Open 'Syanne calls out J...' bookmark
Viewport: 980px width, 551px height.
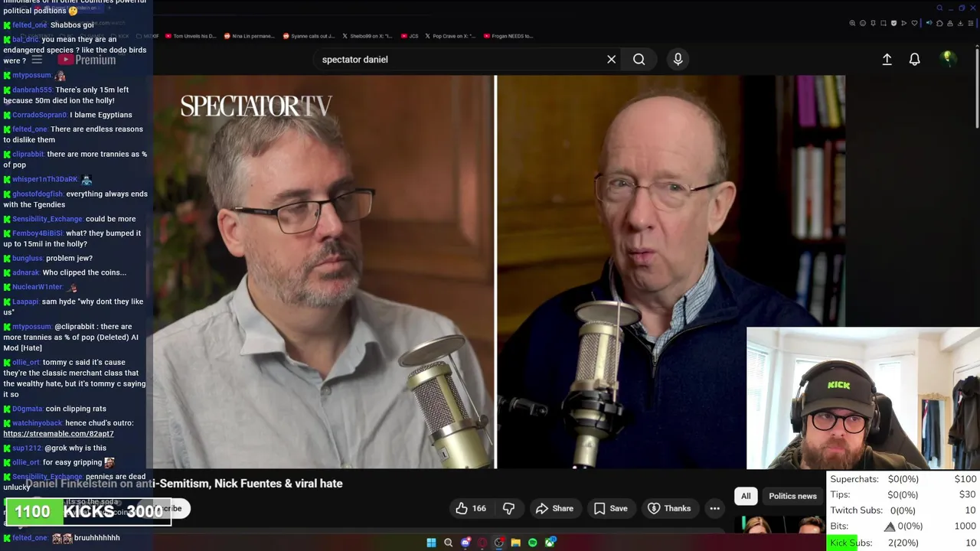pyautogui.click(x=309, y=36)
